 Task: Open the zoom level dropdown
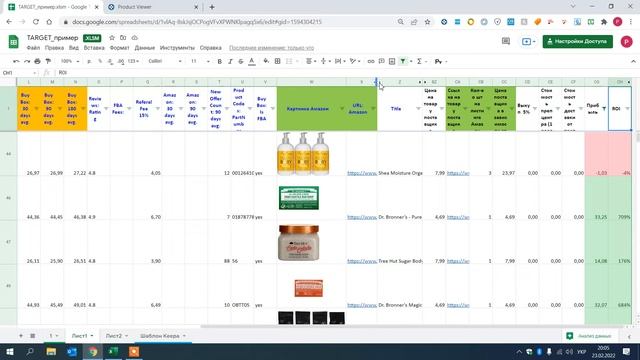[70, 61]
